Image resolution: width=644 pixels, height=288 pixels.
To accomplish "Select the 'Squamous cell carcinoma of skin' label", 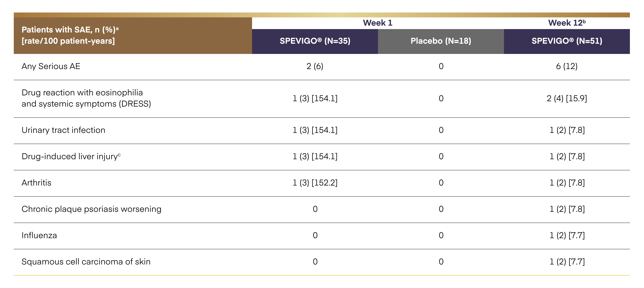I will (x=86, y=262).
